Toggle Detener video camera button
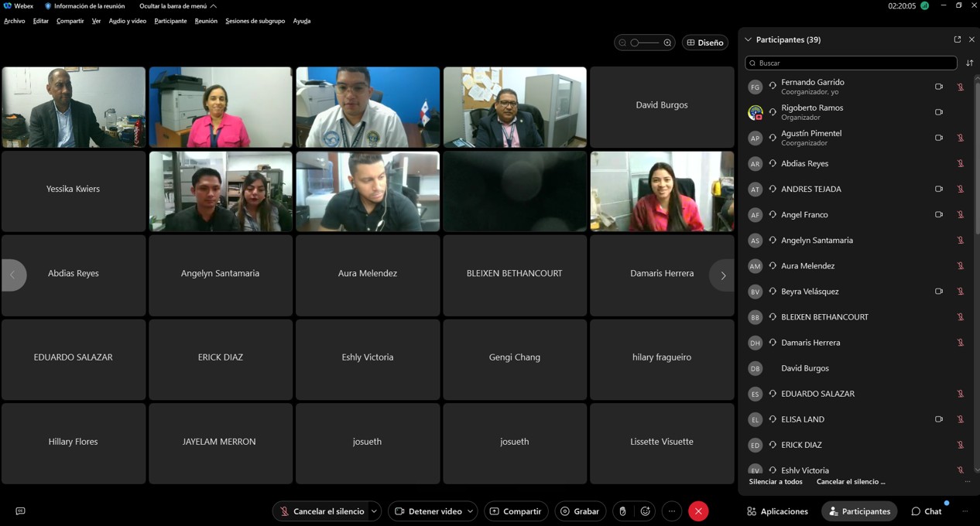The width and height of the screenshot is (980, 526). (x=427, y=511)
